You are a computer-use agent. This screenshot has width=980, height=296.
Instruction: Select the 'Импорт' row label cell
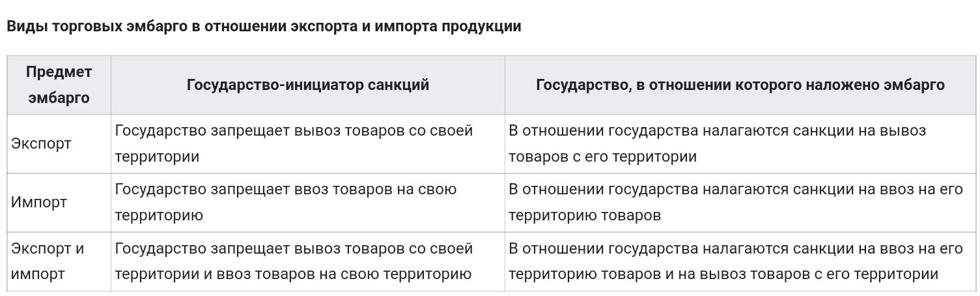[59, 203]
